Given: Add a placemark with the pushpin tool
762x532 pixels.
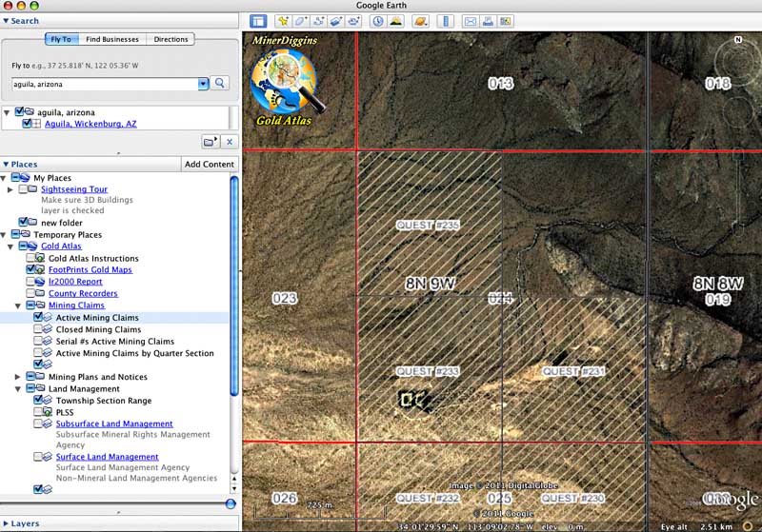Looking at the screenshot, I should click(x=283, y=21).
